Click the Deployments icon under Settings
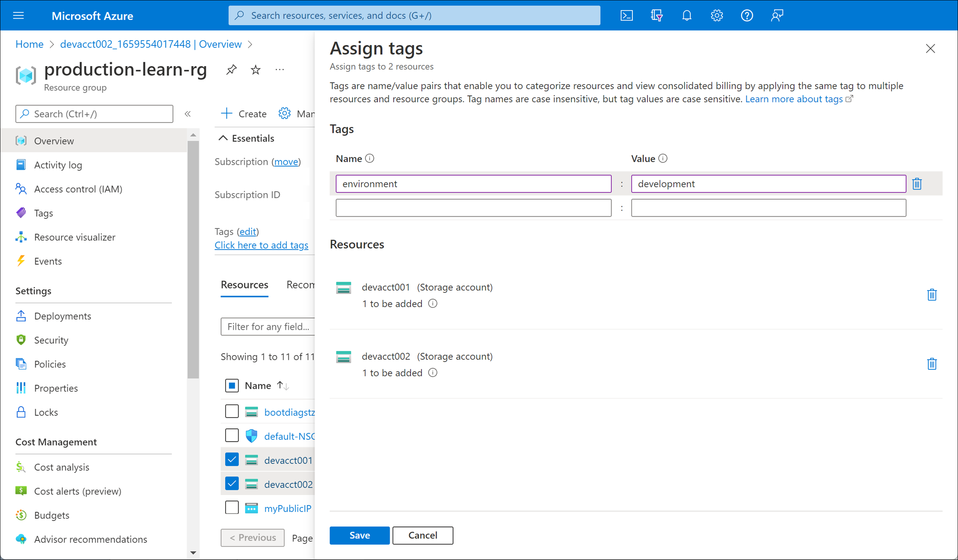The image size is (958, 560). (21, 315)
